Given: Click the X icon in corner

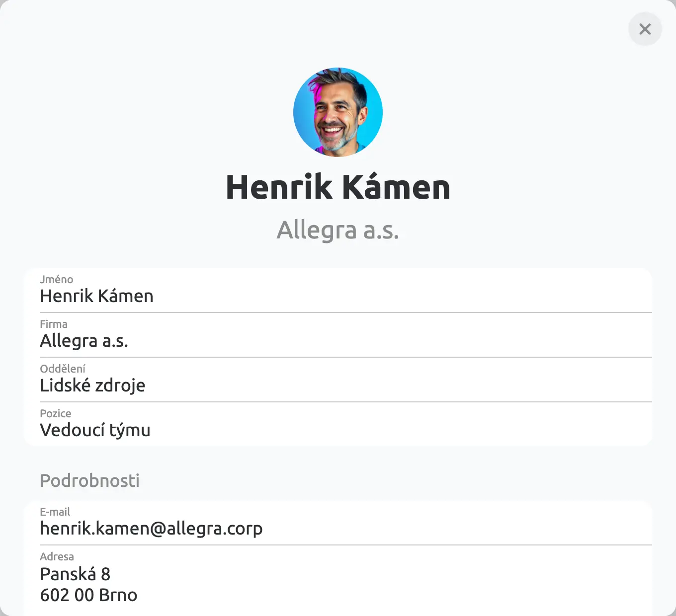Looking at the screenshot, I should point(645,29).
